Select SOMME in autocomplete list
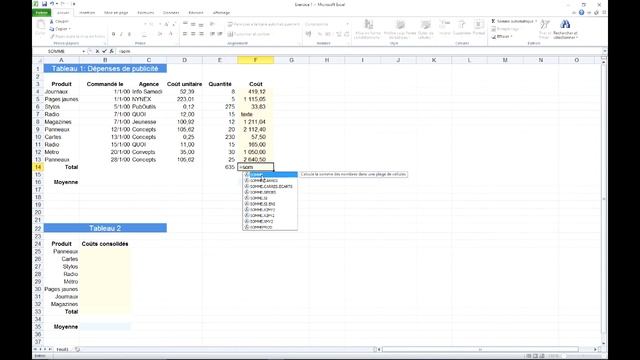The width and height of the screenshot is (640, 360). click(x=270, y=175)
